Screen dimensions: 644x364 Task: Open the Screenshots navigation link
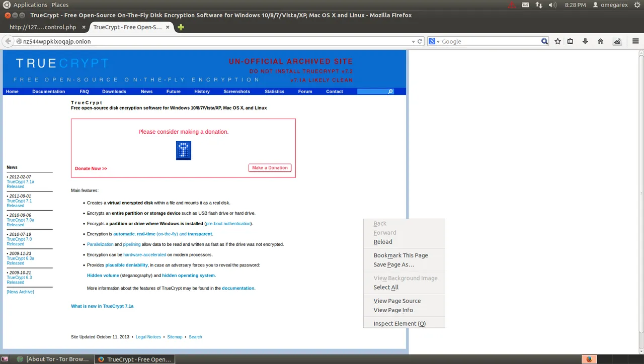pos(236,92)
